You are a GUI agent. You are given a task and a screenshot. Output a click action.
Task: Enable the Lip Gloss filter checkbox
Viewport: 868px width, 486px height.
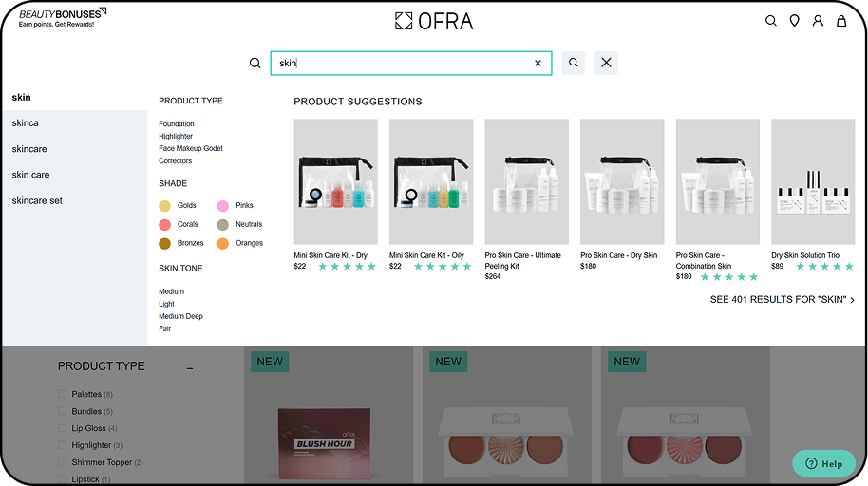(x=63, y=428)
